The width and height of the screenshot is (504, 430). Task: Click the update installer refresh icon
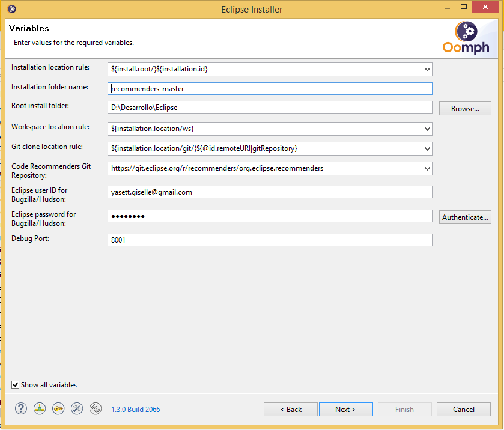point(96,408)
